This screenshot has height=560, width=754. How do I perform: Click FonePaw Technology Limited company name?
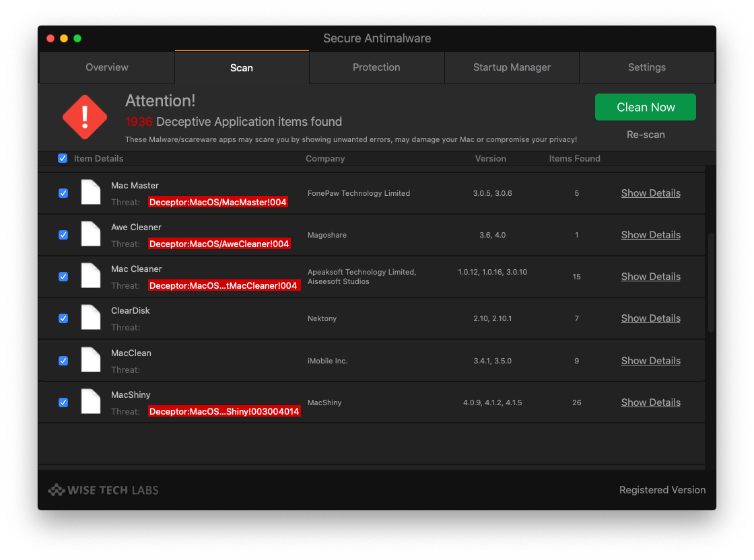[359, 193]
